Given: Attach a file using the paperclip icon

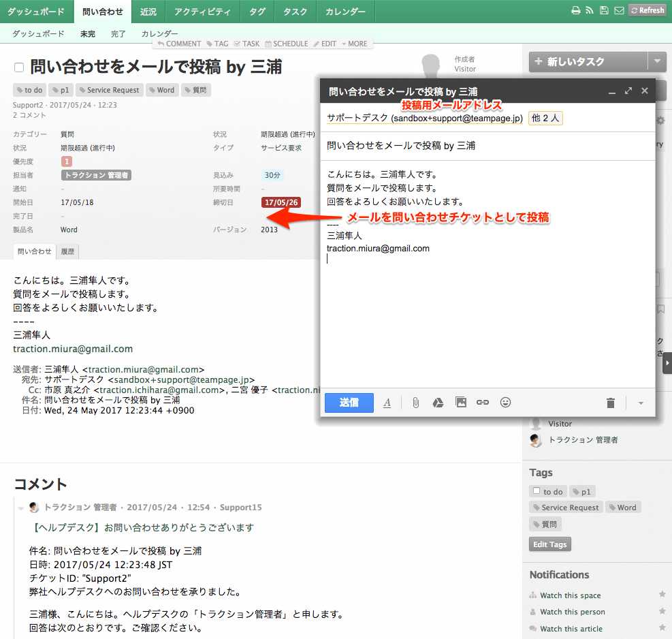Looking at the screenshot, I should click(x=415, y=403).
